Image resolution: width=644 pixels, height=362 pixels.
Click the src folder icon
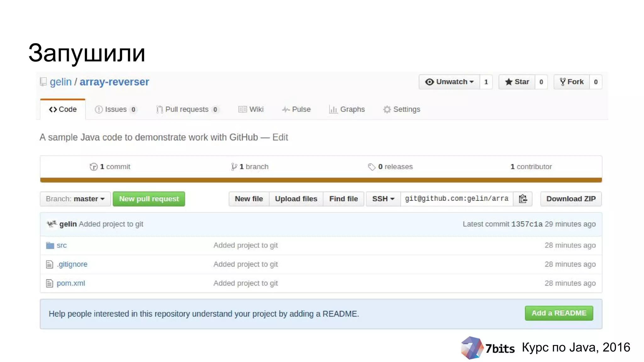coord(50,245)
